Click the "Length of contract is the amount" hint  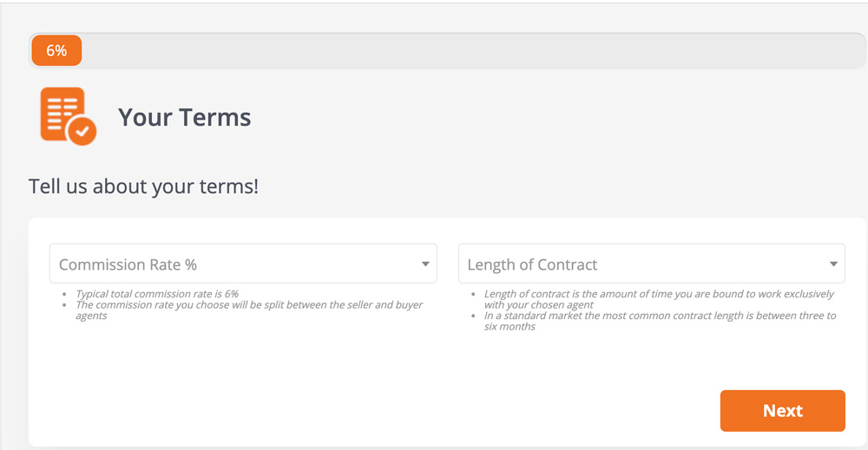pyautogui.click(x=658, y=295)
